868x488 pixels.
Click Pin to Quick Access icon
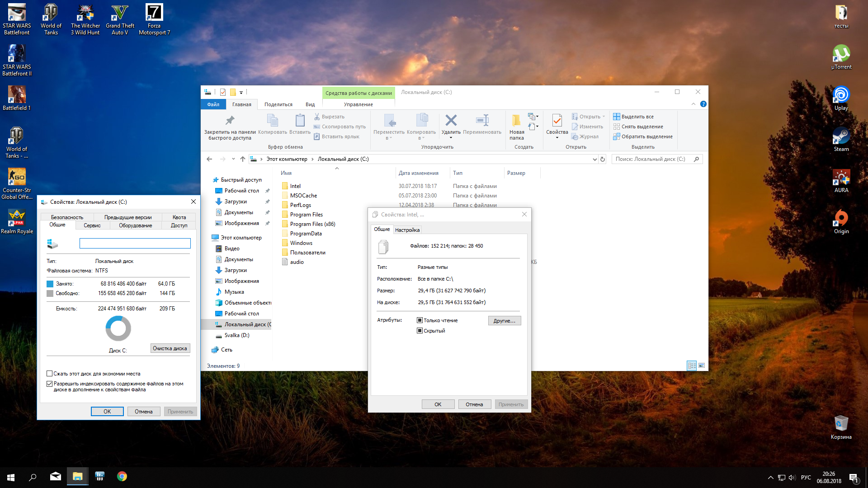tap(230, 121)
